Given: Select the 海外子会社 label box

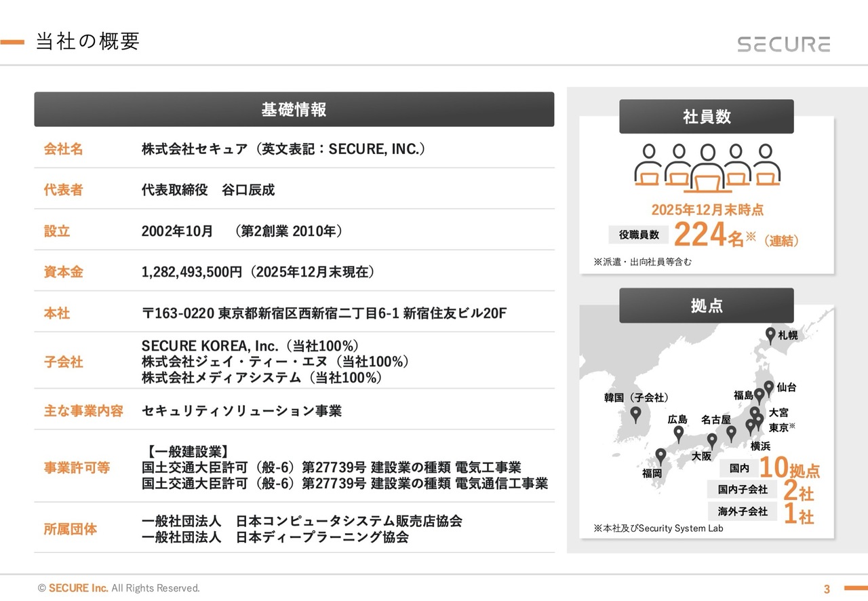Looking at the screenshot, I should pos(743,511).
